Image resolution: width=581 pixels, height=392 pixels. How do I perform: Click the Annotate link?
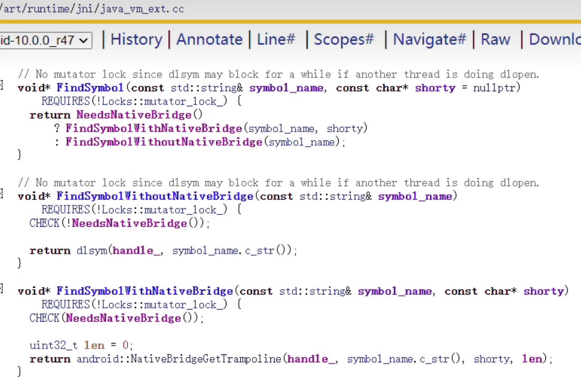(209, 39)
